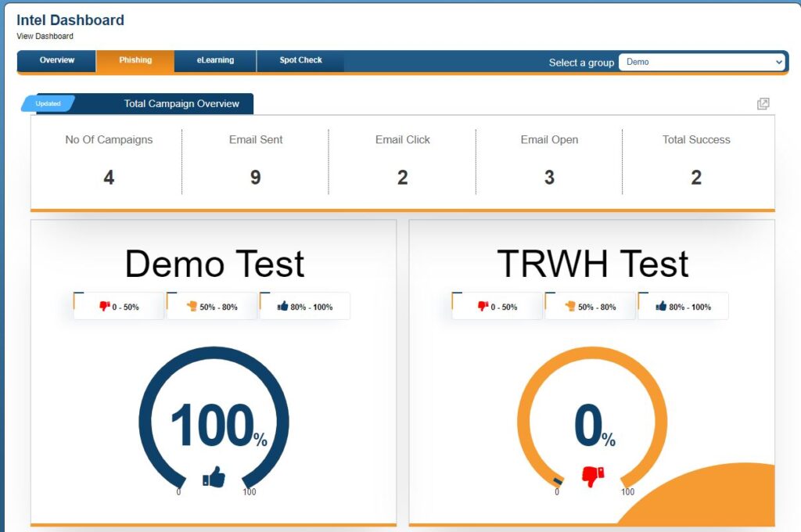Click the blue Demo Test gauge ring
The height and width of the screenshot is (532, 801).
pyautogui.click(x=214, y=353)
